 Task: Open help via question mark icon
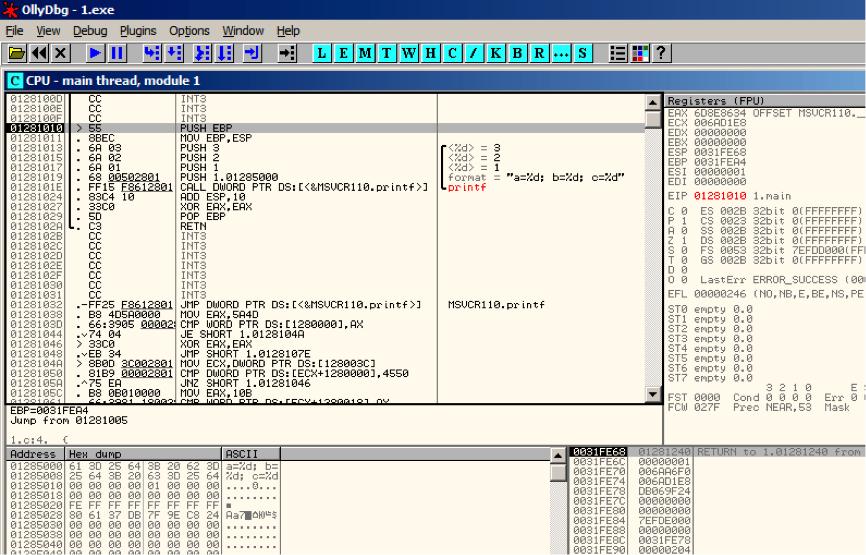661,54
